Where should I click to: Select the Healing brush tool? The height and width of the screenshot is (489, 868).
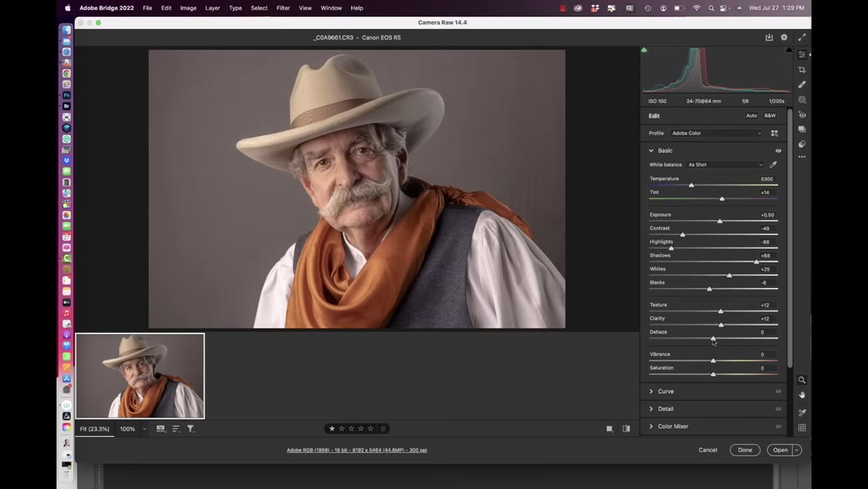pos(802,85)
